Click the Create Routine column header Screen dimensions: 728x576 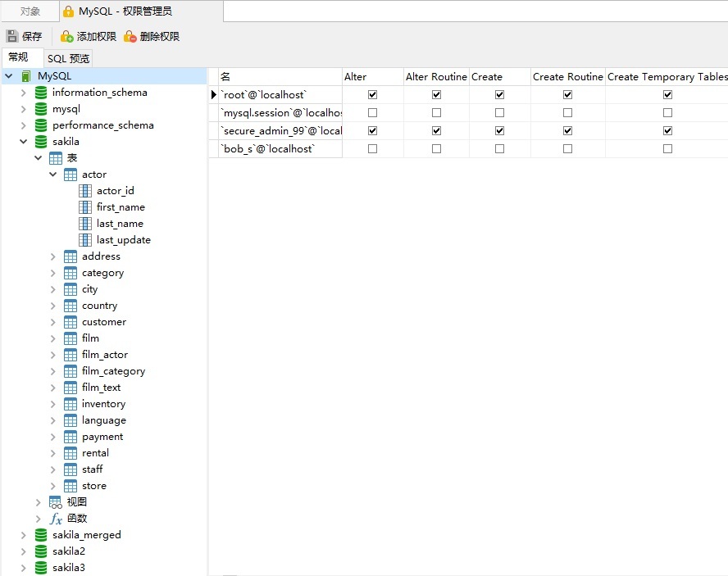(x=568, y=77)
